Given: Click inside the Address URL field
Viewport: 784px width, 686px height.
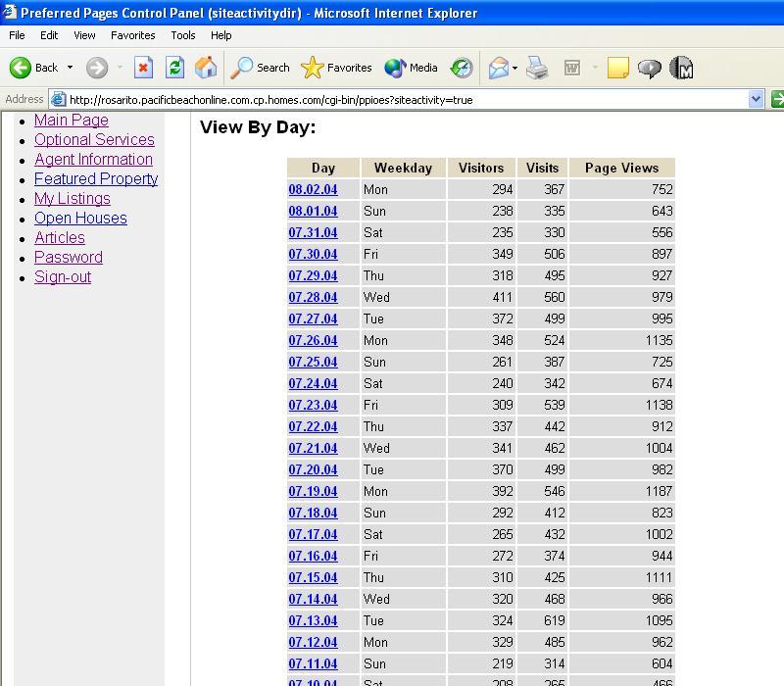Looking at the screenshot, I should click(x=392, y=99).
